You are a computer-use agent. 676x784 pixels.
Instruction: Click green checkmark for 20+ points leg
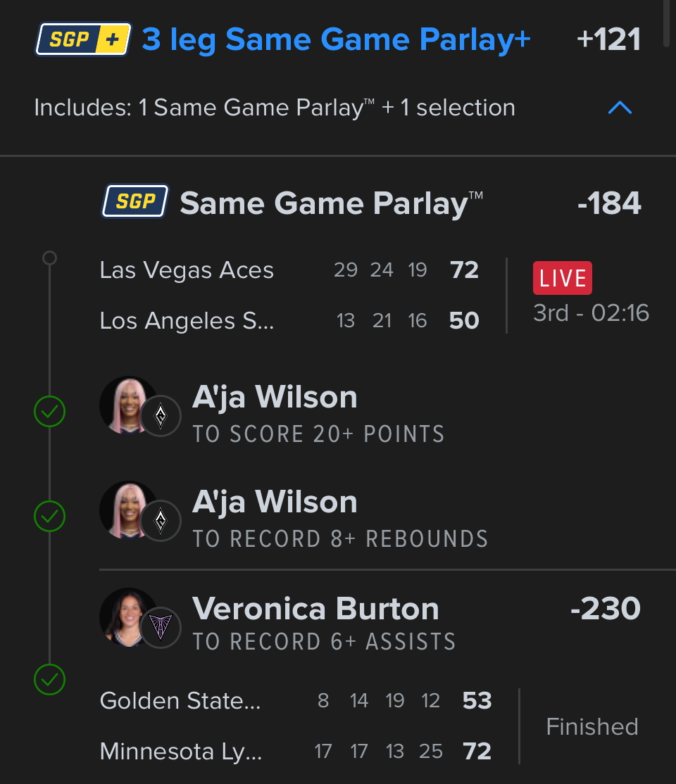pos(49,412)
